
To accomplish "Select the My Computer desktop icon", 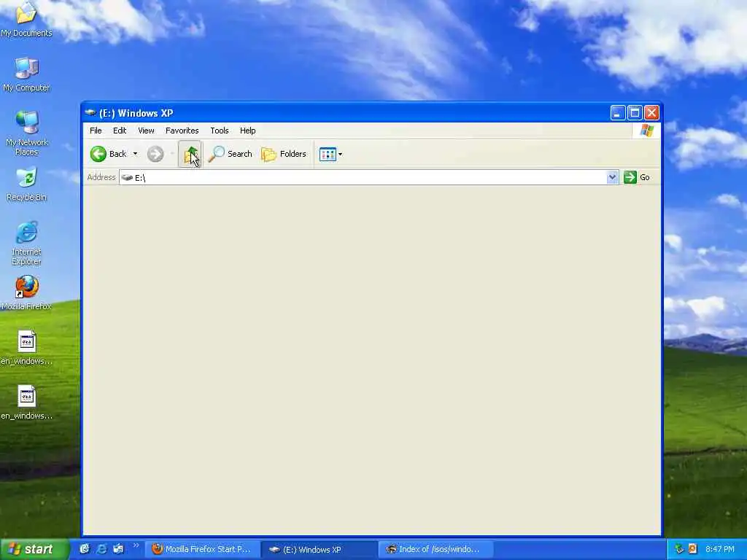I will pyautogui.click(x=26, y=75).
